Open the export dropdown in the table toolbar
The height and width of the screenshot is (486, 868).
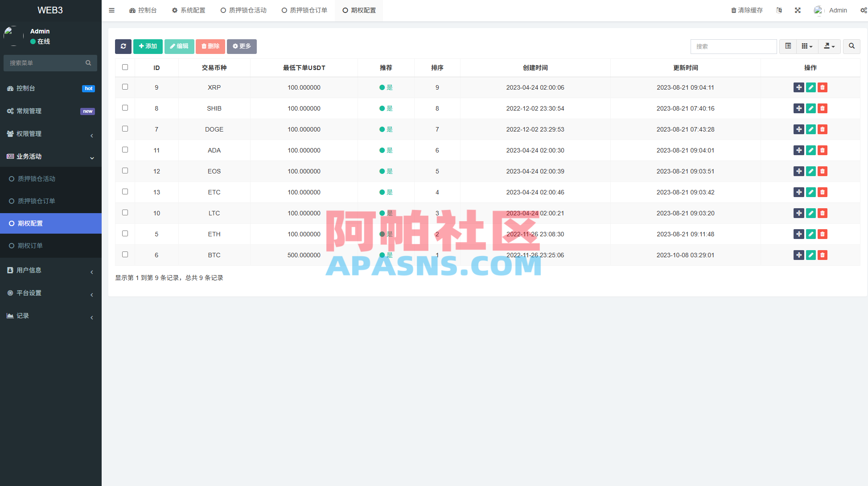coord(829,46)
